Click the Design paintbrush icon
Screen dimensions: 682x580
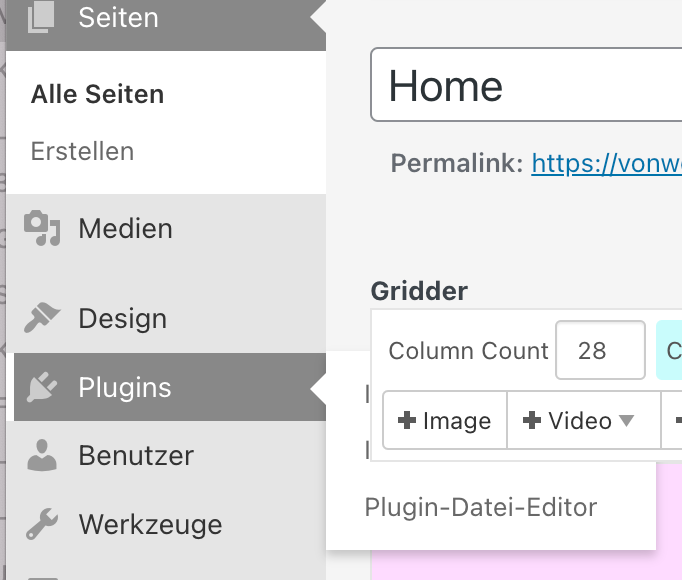43,318
